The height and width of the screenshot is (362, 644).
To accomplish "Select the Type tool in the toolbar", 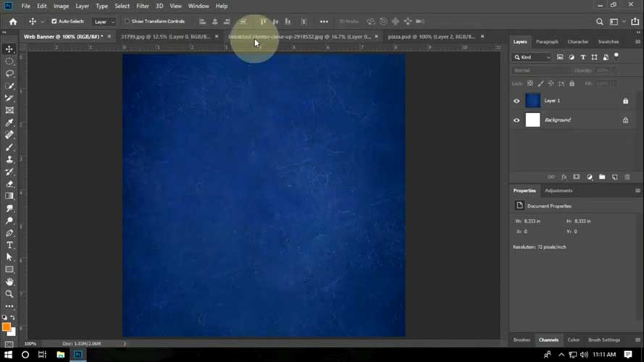I will pyautogui.click(x=9, y=245).
